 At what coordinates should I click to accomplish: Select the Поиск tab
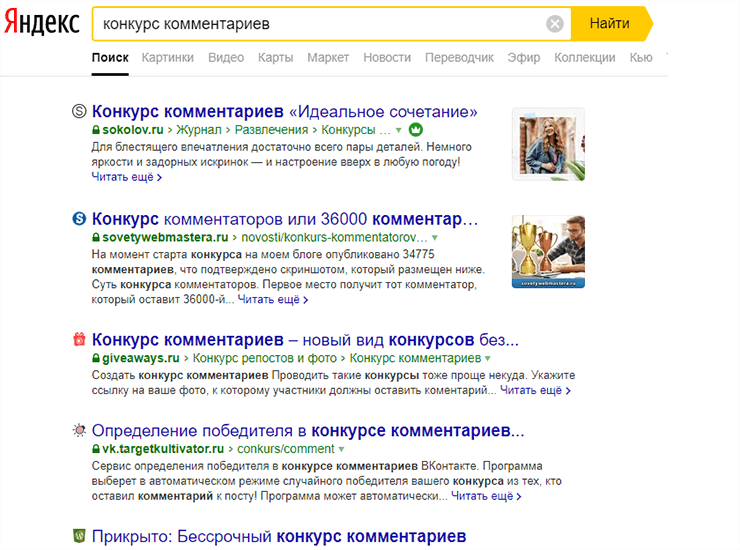[x=110, y=58]
